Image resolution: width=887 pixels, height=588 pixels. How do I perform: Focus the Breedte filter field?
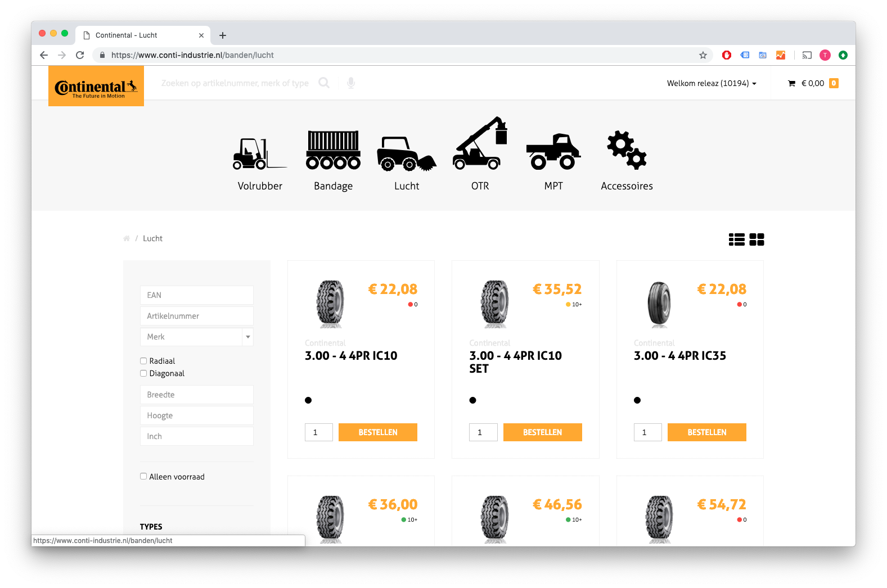tap(197, 395)
